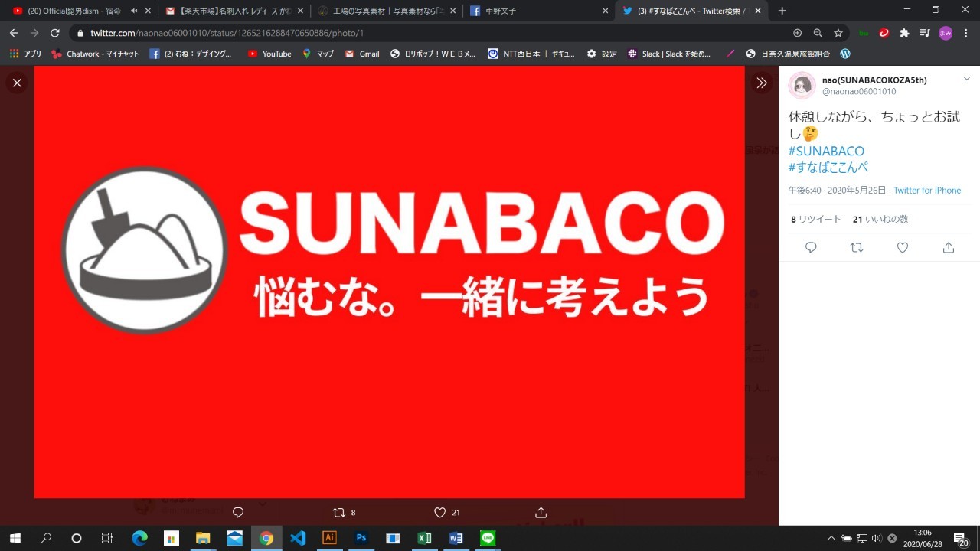Image resolution: width=980 pixels, height=551 pixels.
Task: Like the tweet using the sidebar heart icon
Action: tap(903, 247)
